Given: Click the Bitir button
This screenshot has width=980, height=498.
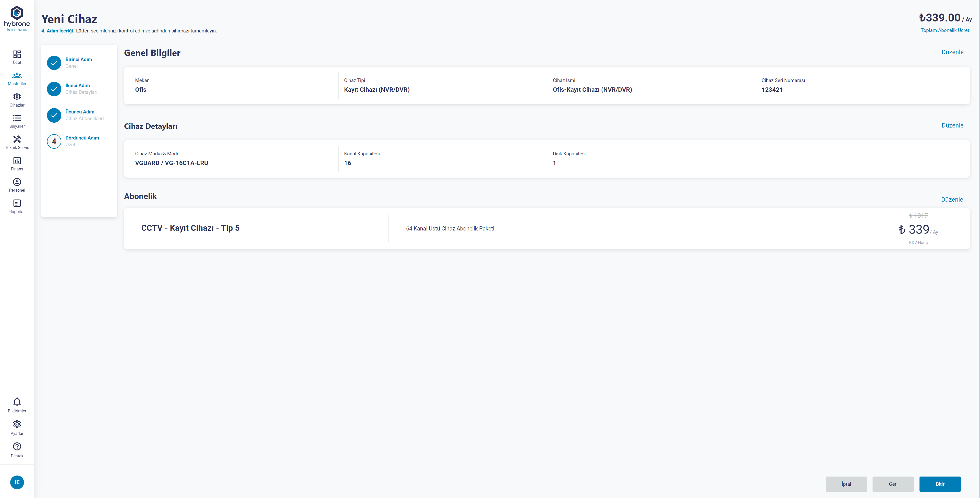Looking at the screenshot, I should tap(940, 484).
